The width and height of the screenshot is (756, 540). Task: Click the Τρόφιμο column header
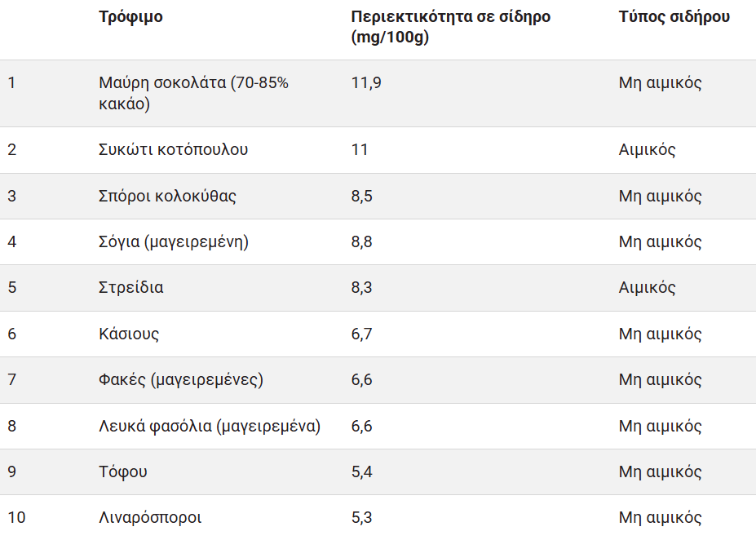pos(130,17)
